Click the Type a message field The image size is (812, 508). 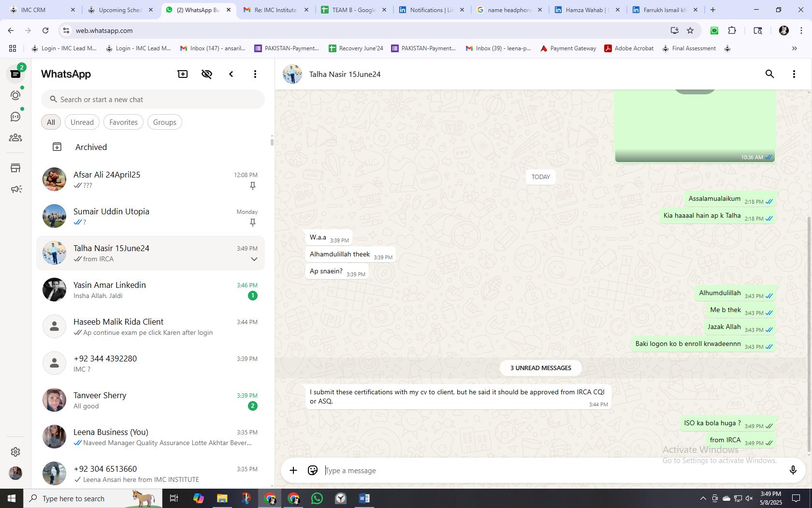(x=553, y=470)
